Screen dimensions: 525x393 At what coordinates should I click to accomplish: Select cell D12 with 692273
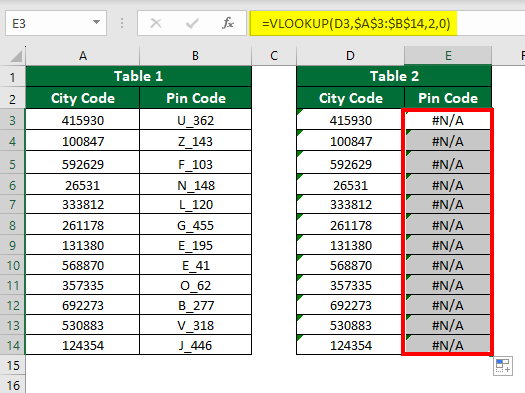[350, 305]
